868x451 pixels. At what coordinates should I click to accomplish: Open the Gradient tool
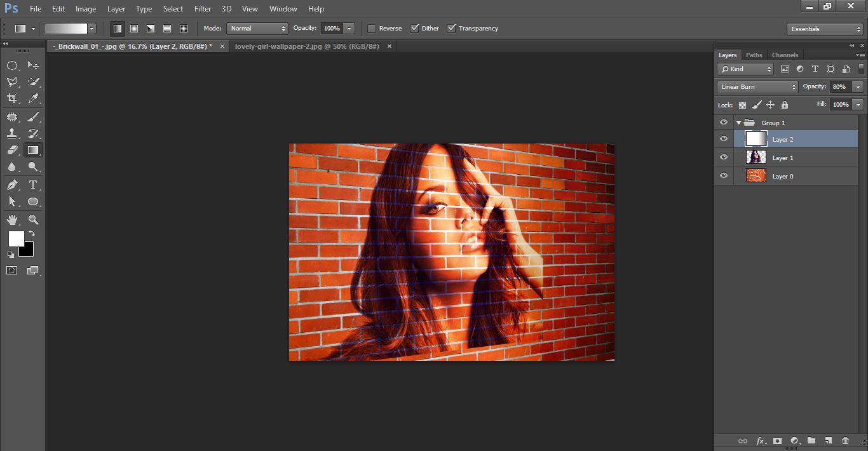tap(33, 150)
